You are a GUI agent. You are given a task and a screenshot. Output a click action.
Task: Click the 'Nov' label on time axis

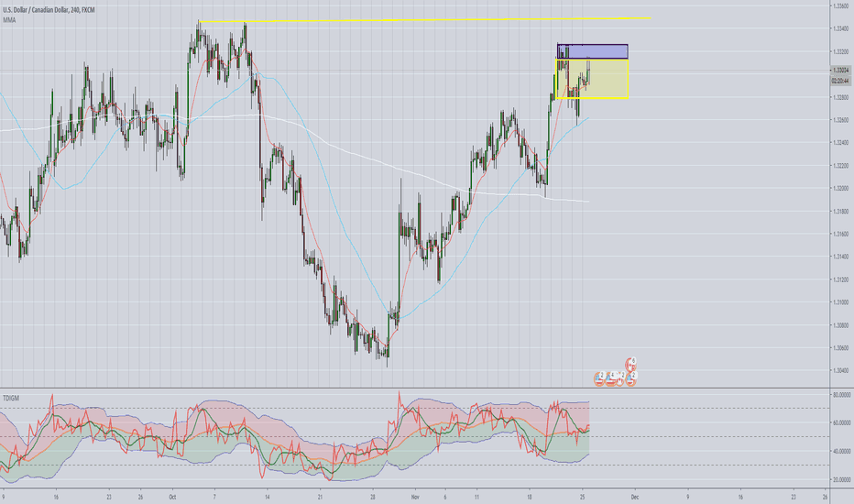(x=418, y=497)
